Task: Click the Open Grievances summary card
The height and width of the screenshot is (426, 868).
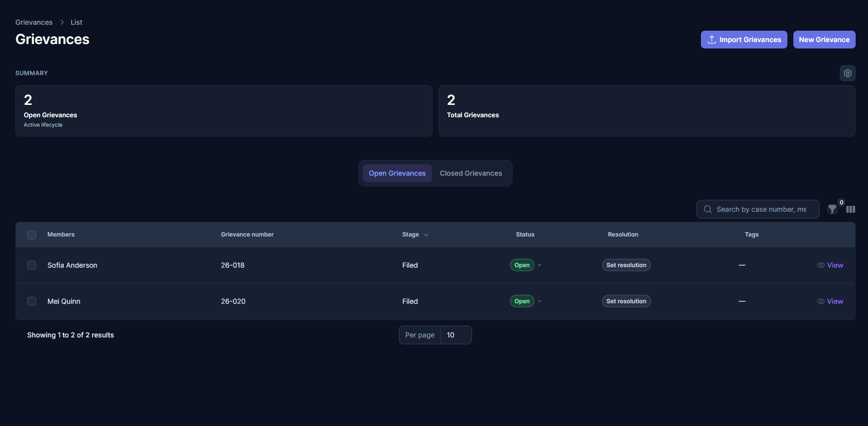Action: 224,111
